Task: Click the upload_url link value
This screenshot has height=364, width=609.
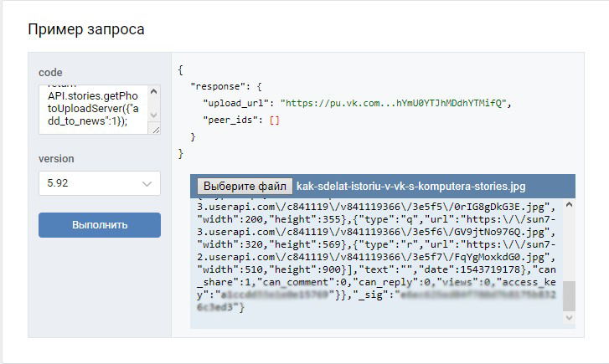Action: point(395,103)
